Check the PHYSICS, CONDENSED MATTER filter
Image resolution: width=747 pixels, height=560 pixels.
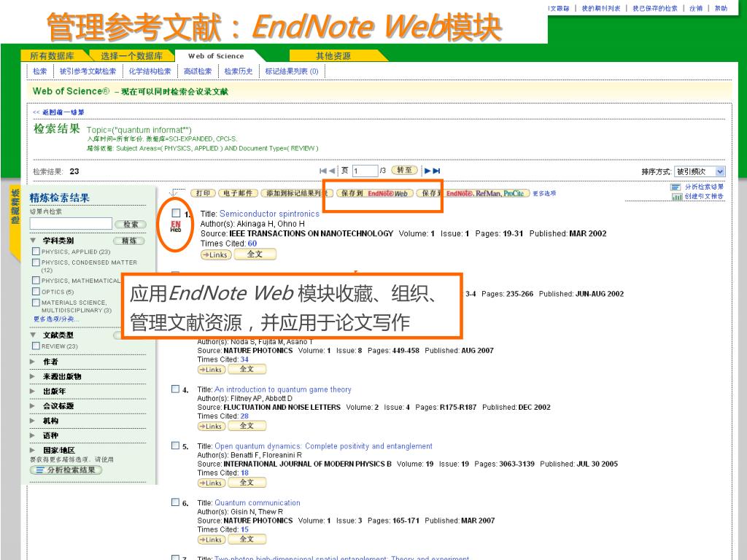pyautogui.click(x=36, y=262)
